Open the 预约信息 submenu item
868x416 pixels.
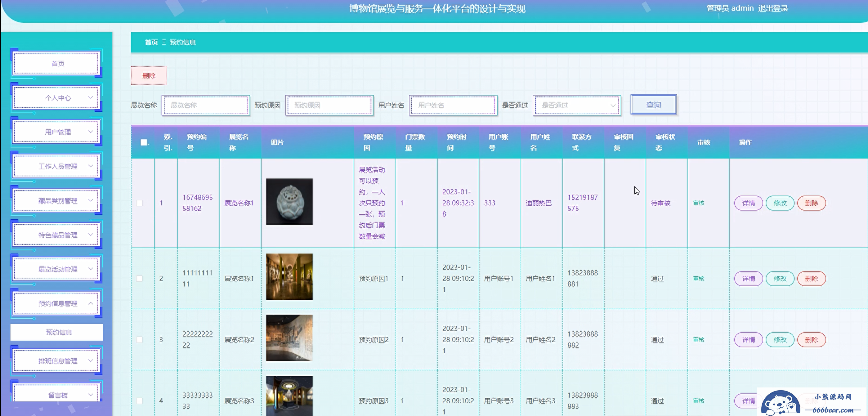tap(56, 333)
